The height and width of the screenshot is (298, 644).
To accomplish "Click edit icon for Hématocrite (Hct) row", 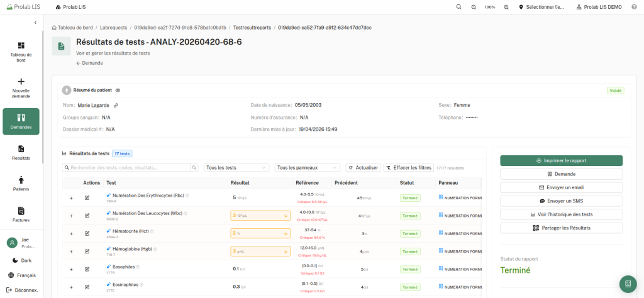I will point(87,233).
